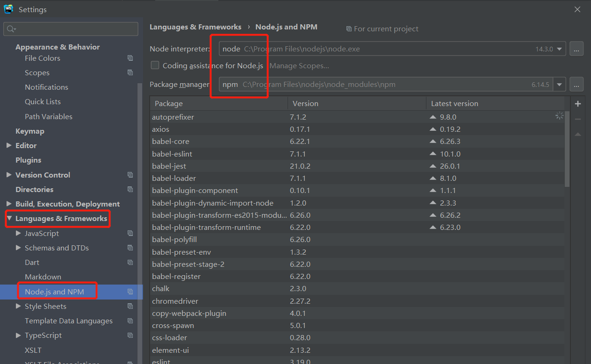Click update arrow beside babel-jest 26.0.1
Screen dimensions: 591x364
(433, 166)
